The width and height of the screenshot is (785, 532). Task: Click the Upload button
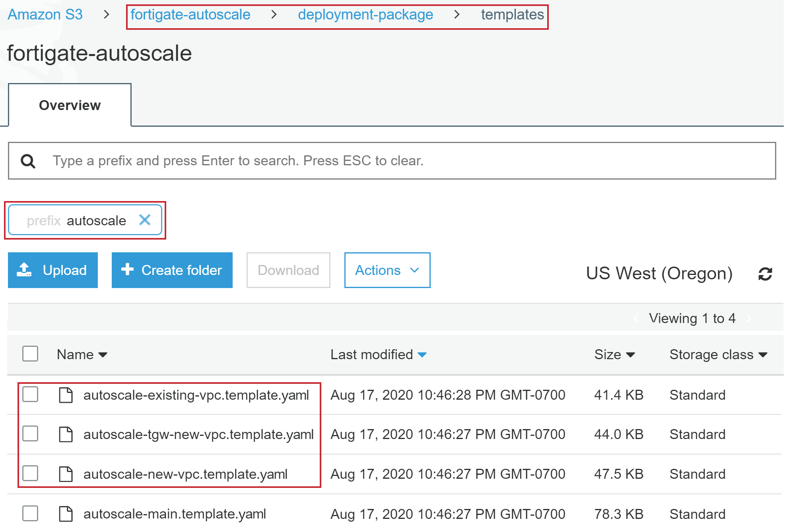(x=52, y=270)
